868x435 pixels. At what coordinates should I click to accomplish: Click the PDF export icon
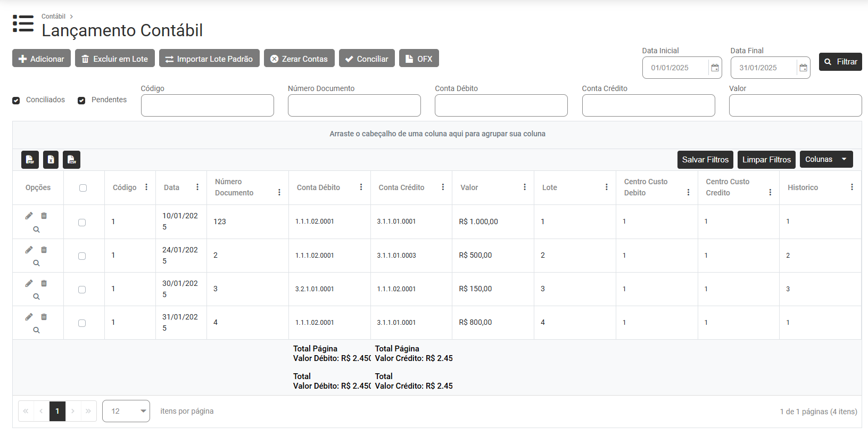[x=30, y=160]
